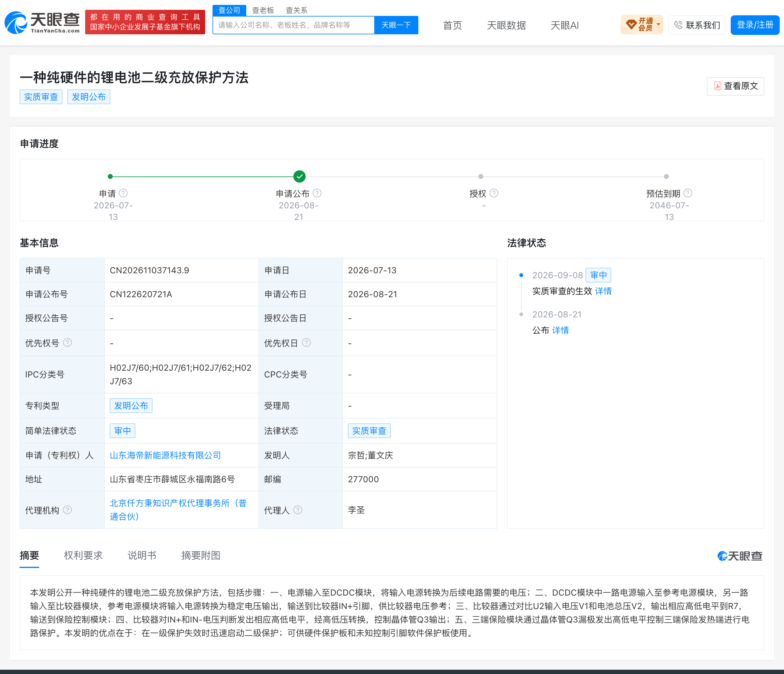Screen dimensions: 784x674
Task: Open help icon beside 授权 step
Action: 494,193
